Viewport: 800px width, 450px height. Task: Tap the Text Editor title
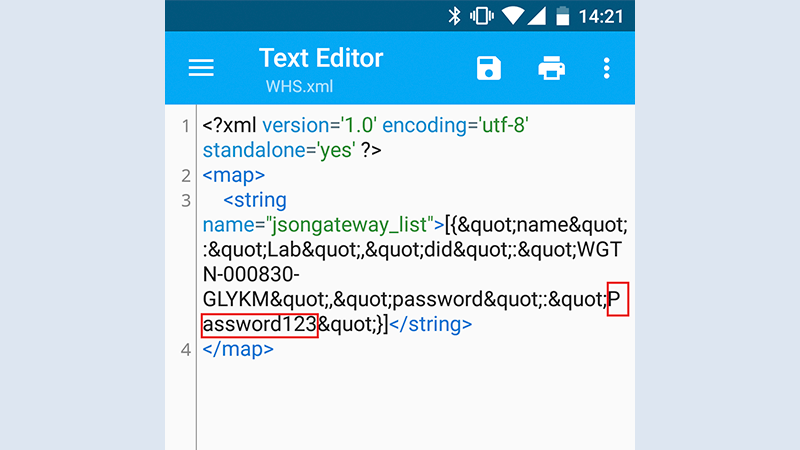tap(320, 57)
